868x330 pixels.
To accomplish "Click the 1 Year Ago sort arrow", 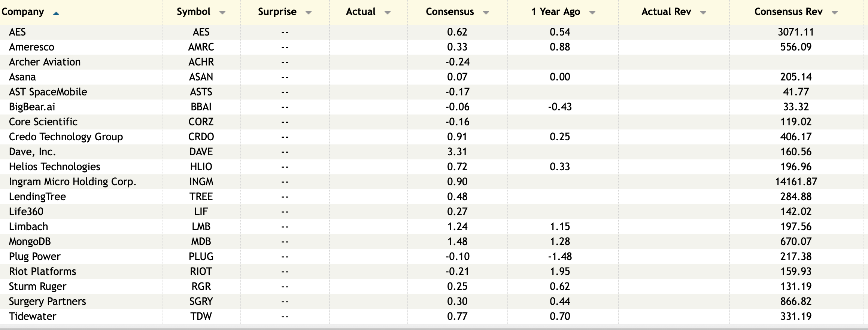I will 592,13.
